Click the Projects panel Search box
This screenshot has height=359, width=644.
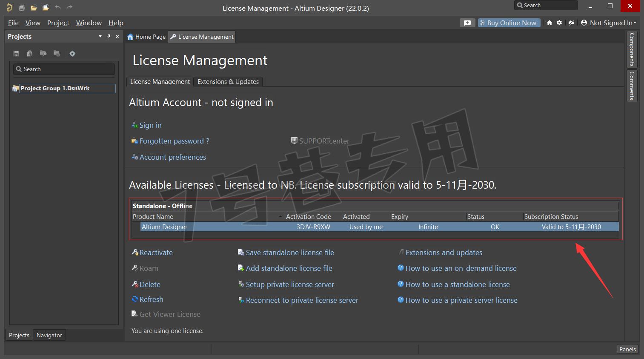click(x=64, y=69)
